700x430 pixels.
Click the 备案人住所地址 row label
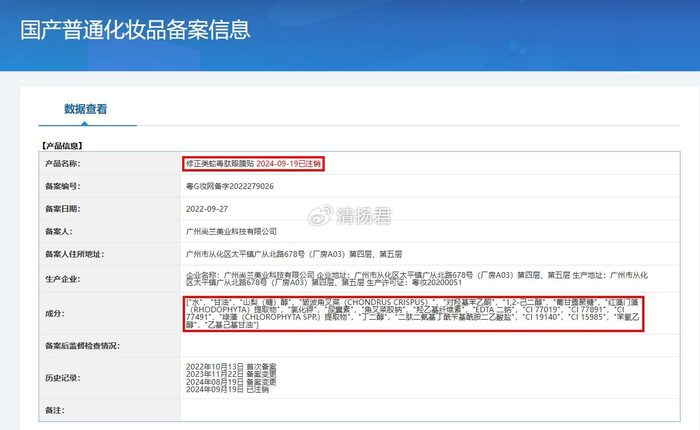[75, 254]
